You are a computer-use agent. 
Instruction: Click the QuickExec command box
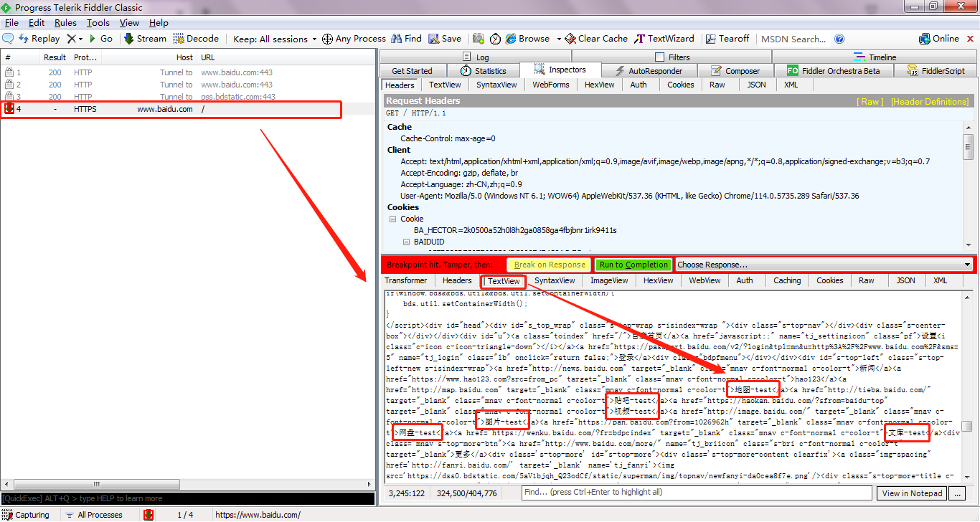(x=188, y=498)
